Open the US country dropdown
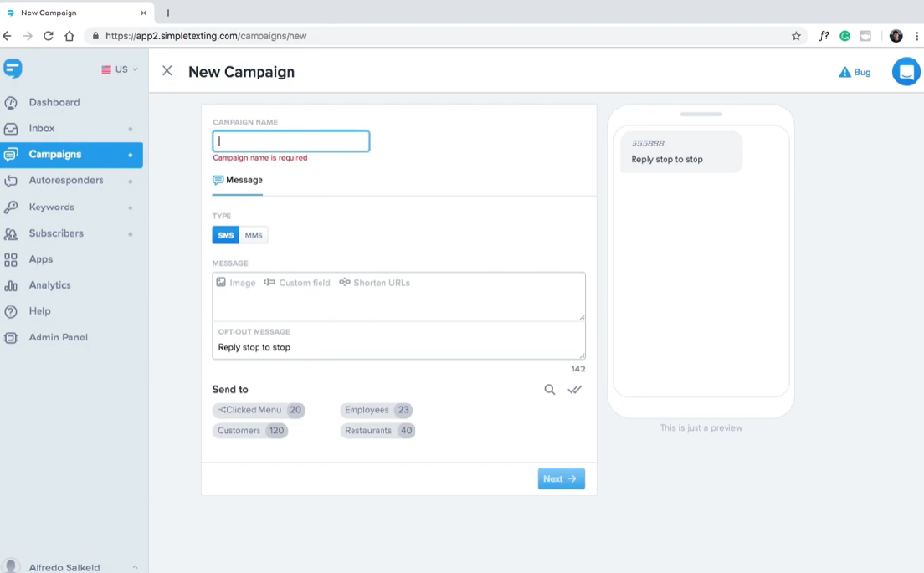 tap(120, 69)
